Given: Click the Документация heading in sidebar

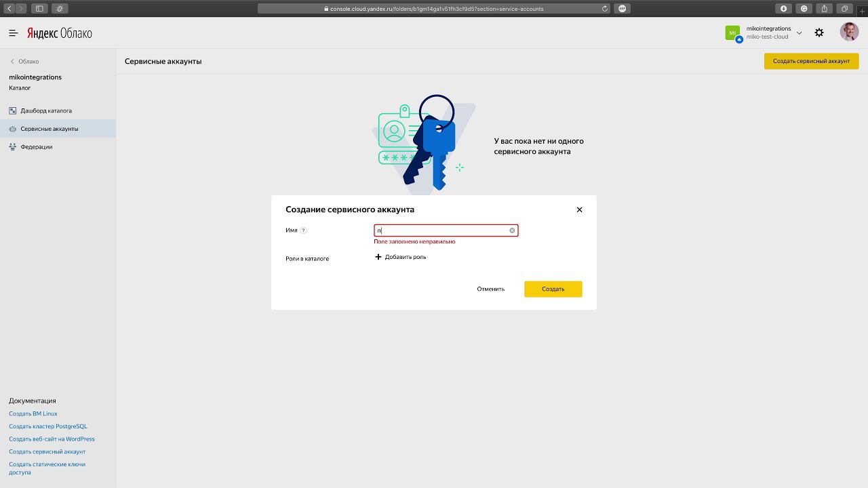Looking at the screenshot, I should (33, 401).
